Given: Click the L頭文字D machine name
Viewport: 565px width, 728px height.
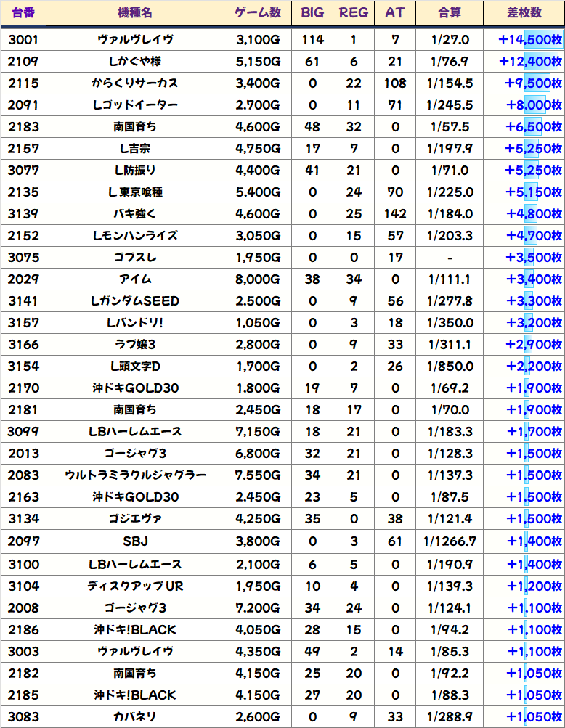Looking at the screenshot, I should click(135, 367).
